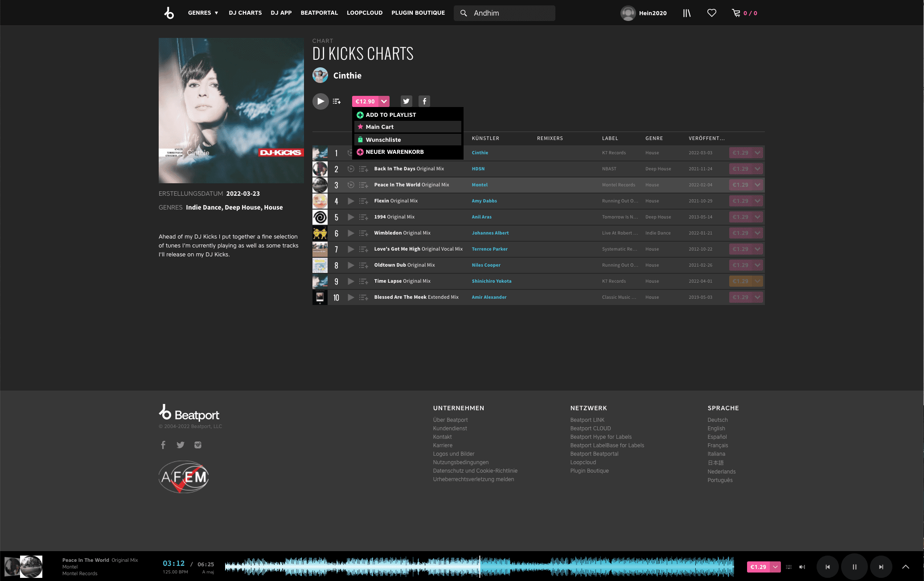The image size is (924, 581).
Task: Open the GENRES dropdown in the navigation
Action: tap(203, 13)
